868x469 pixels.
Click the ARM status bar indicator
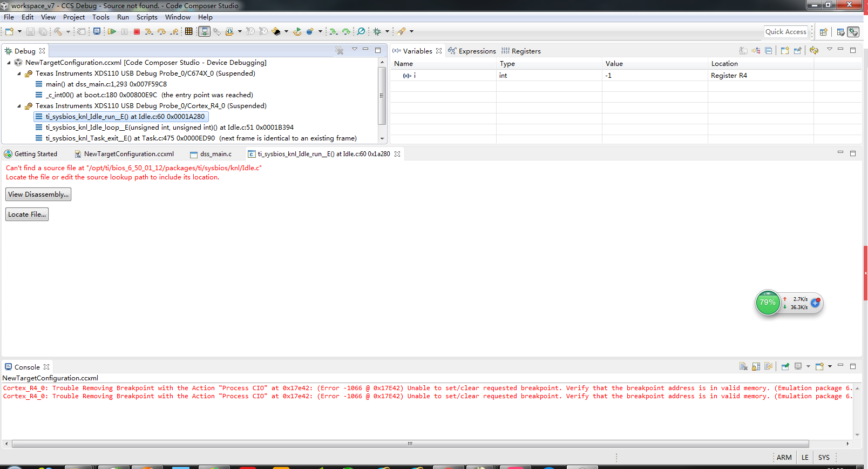click(784, 458)
